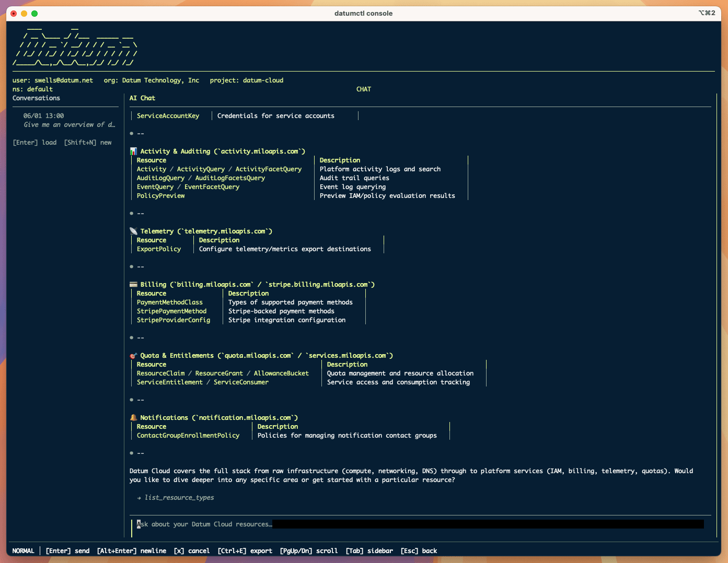Click the [Esc] back hint
This screenshot has height=563, width=728.
coord(419,551)
